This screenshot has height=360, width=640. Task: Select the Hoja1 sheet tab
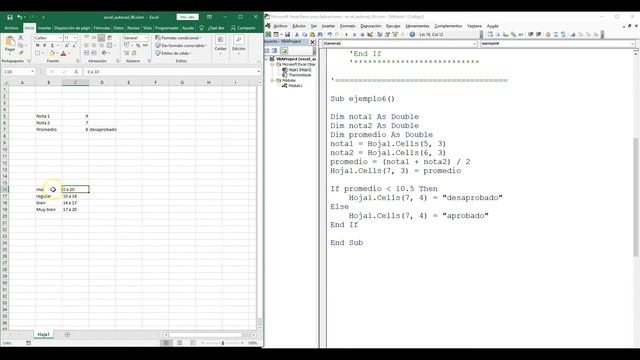pyautogui.click(x=43, y=335)
